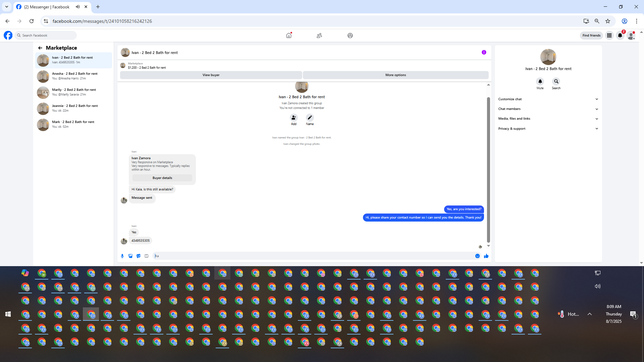The width and height of the screenshot is (644, 362).
Task: Record a voice clip with the microphone icon
Action: [x=122, y=256]
